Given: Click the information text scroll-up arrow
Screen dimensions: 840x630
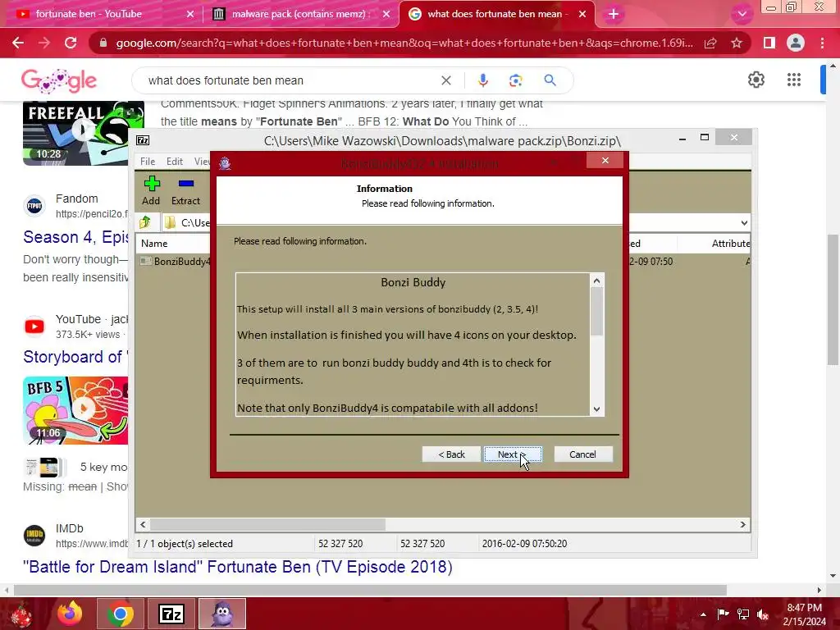Looking at the screenshot, I should pos(597,281).
